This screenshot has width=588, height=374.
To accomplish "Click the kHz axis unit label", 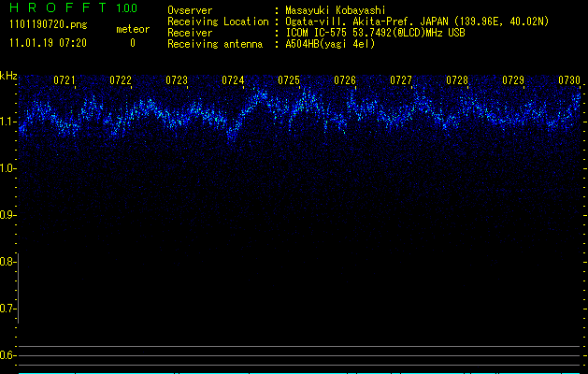I will click(x=8, y=76).
